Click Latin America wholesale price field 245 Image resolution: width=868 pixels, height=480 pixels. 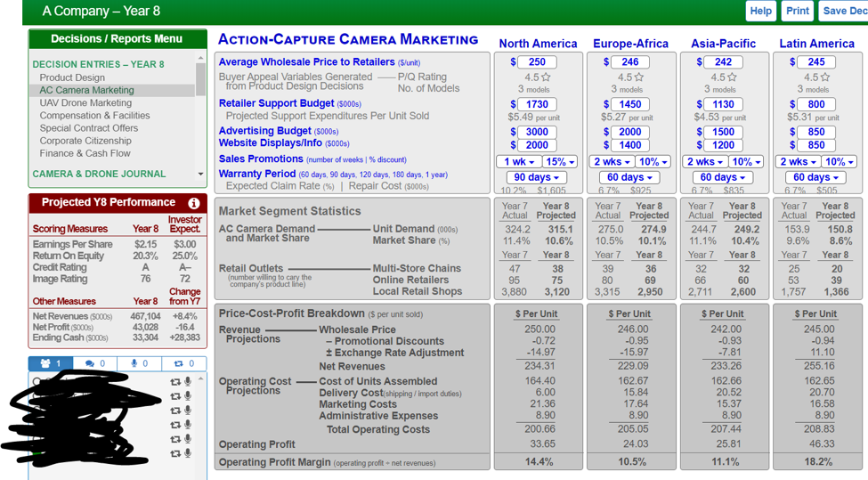tap(816, 62)
